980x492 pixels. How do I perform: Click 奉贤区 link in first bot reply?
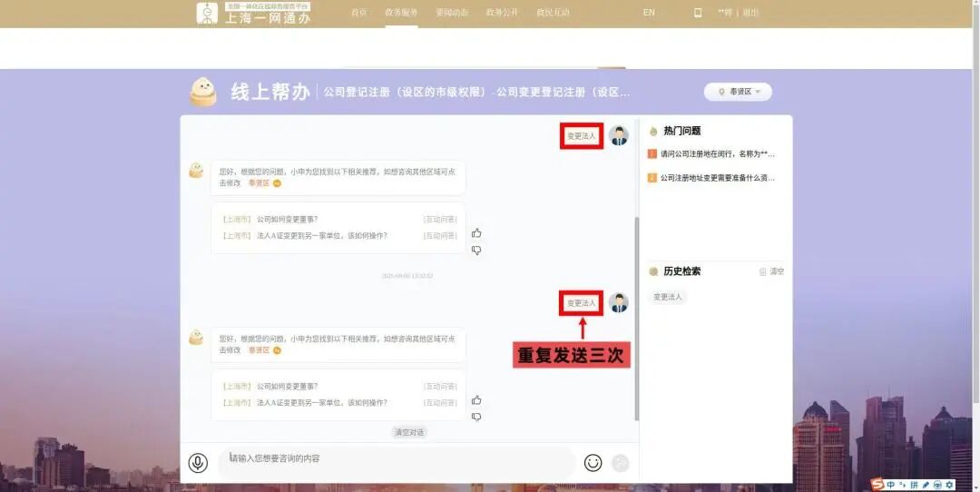[x=260, y=183]
